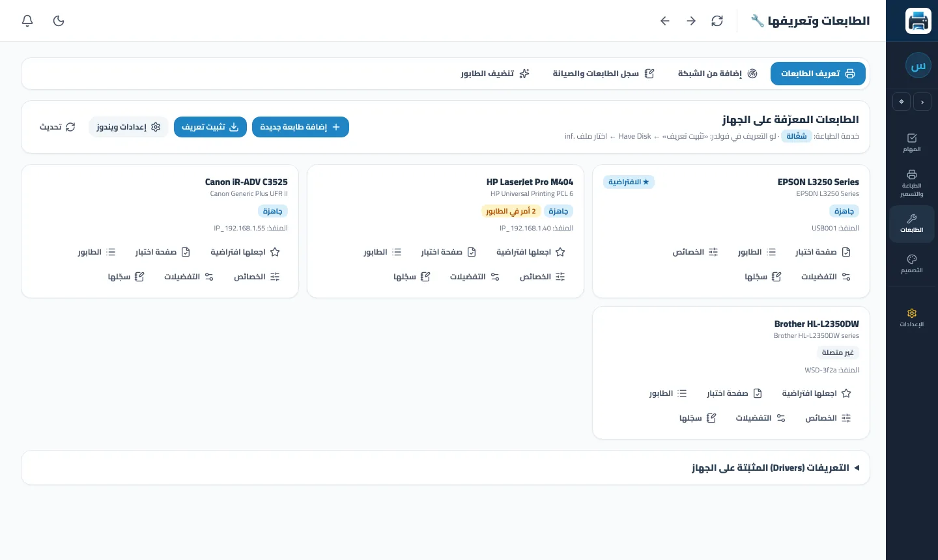Screen dimensions: 938x560
Task: Open الخصائص for EPSON L3250 Series
Action: click(x=696, y=252)
